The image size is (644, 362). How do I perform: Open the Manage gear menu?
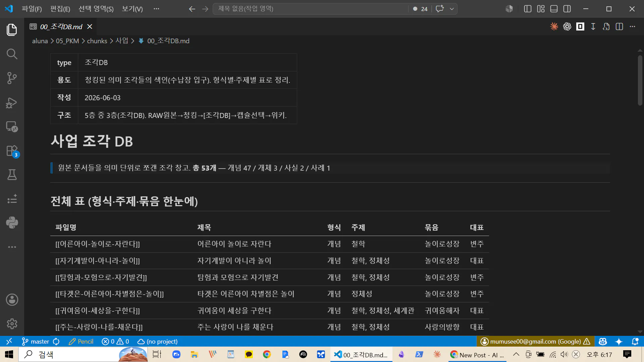point(12,324)
